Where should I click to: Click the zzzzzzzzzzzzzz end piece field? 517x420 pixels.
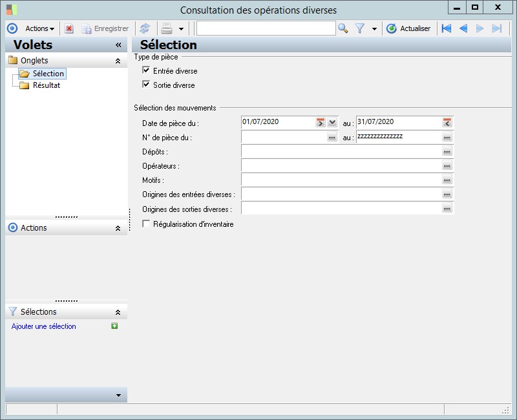399,137
